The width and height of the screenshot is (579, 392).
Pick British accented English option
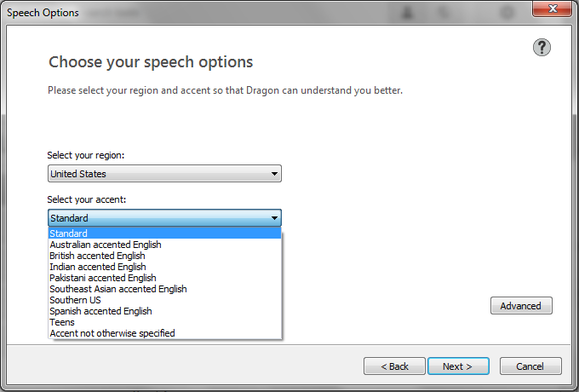pos(165,255)
